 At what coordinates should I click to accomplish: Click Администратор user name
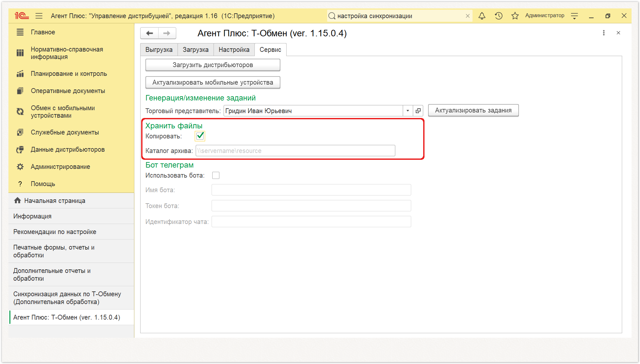pyautogui.click(x=545, y=16)
